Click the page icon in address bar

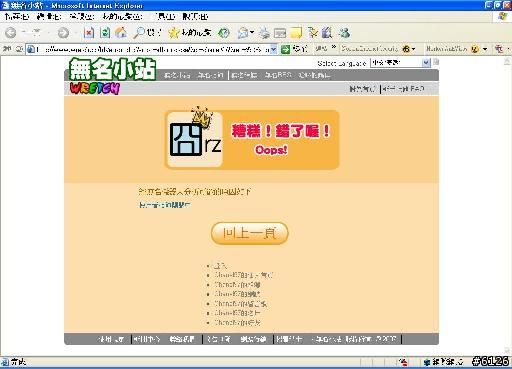31,49
